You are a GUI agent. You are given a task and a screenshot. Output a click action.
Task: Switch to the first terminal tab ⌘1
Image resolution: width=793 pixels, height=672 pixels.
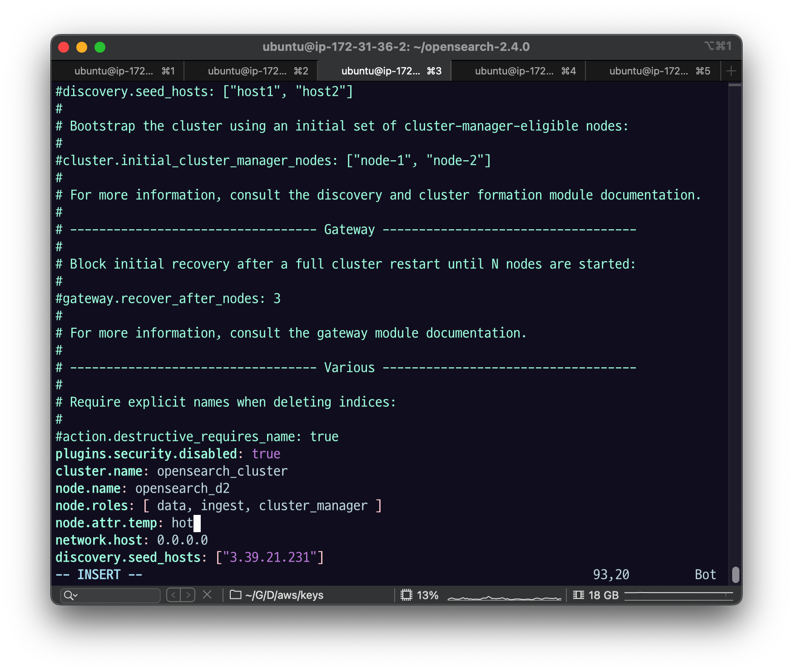[x=118, y=71]
